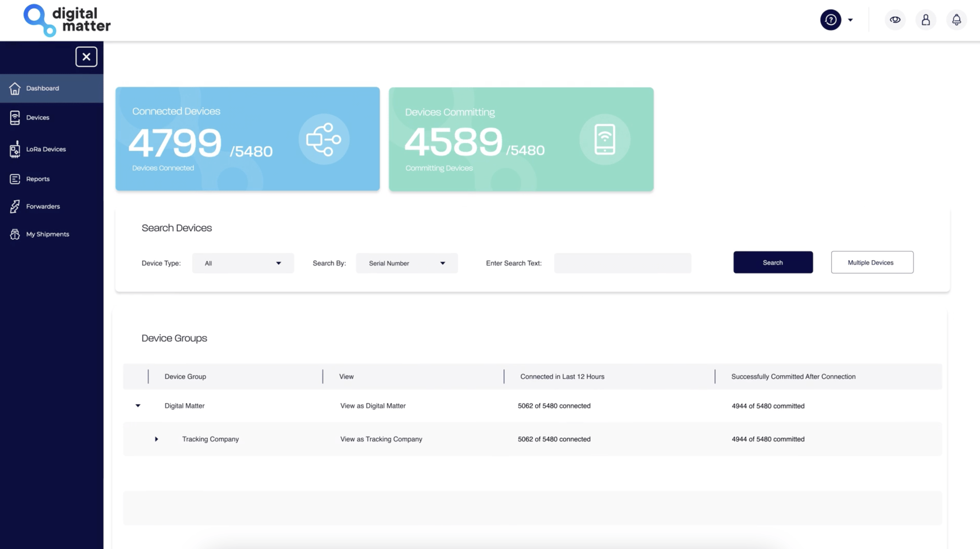Click Successfully Committed After Connection header

(x=793, y=377)
